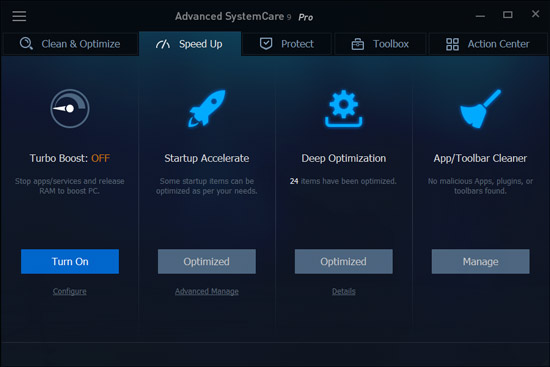Open the Protect tab
Image resolution: width=550 pixels, height=367 pixels.
(287, 44)
